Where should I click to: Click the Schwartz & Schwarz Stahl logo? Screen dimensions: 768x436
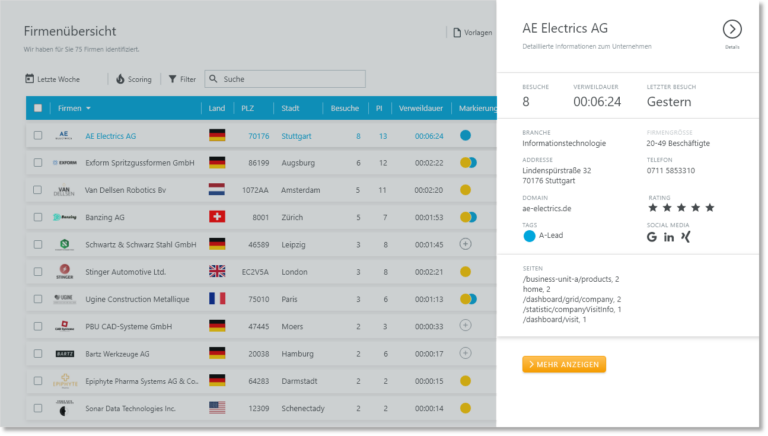point(64,244)
